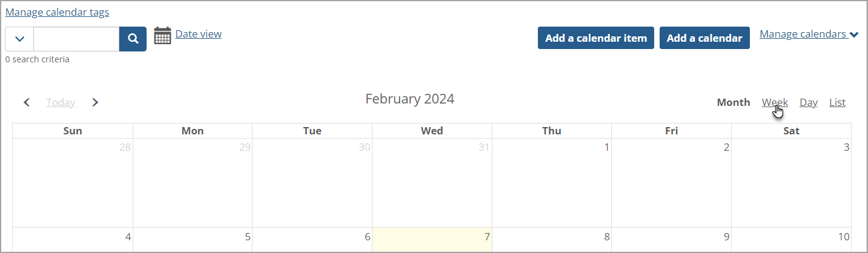Click the Add a calendar button

[704, 38]
